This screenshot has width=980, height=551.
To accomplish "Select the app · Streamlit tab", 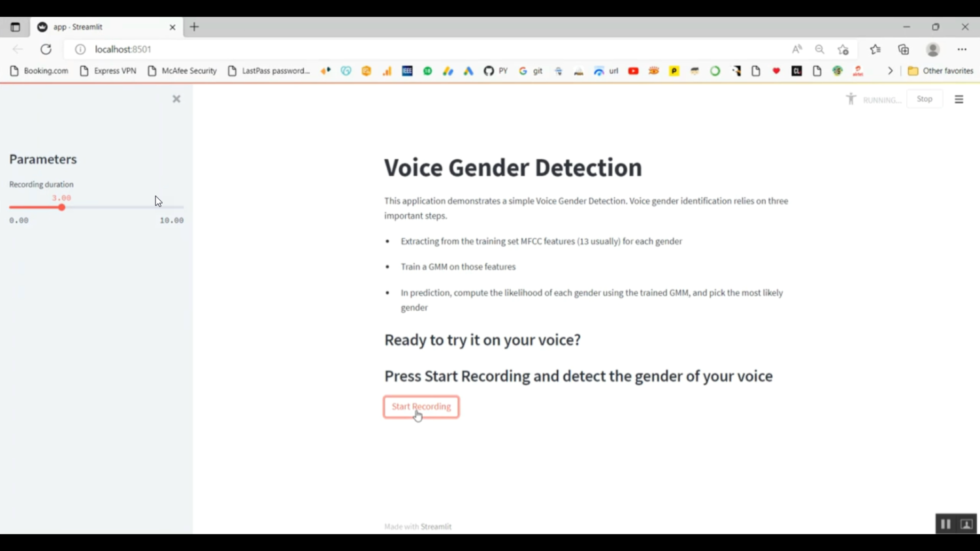I will (x=106, y=27).
